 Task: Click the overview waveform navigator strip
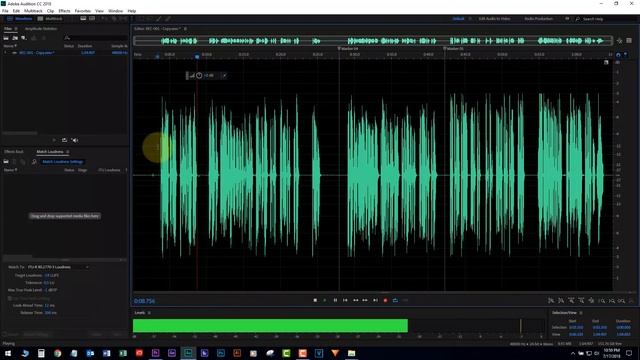373,41
